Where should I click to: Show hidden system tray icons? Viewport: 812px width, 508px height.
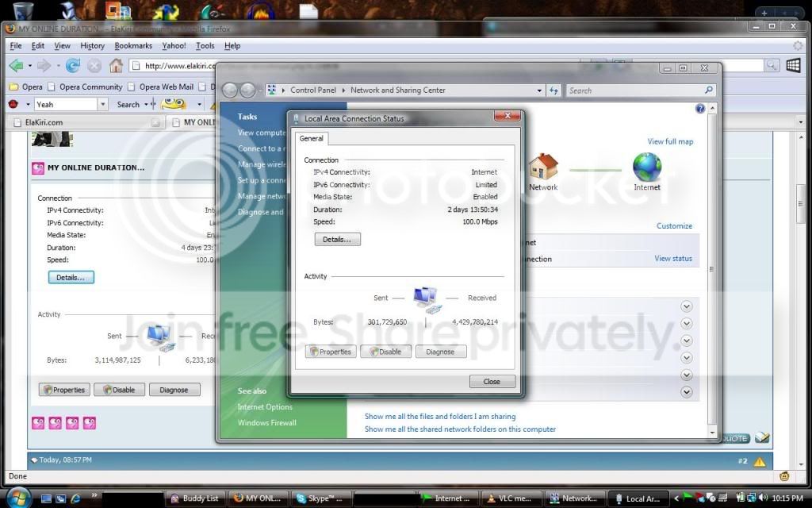676,498
